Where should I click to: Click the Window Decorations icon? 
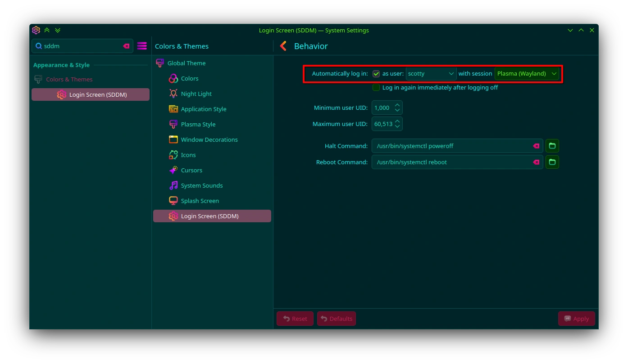173,139
